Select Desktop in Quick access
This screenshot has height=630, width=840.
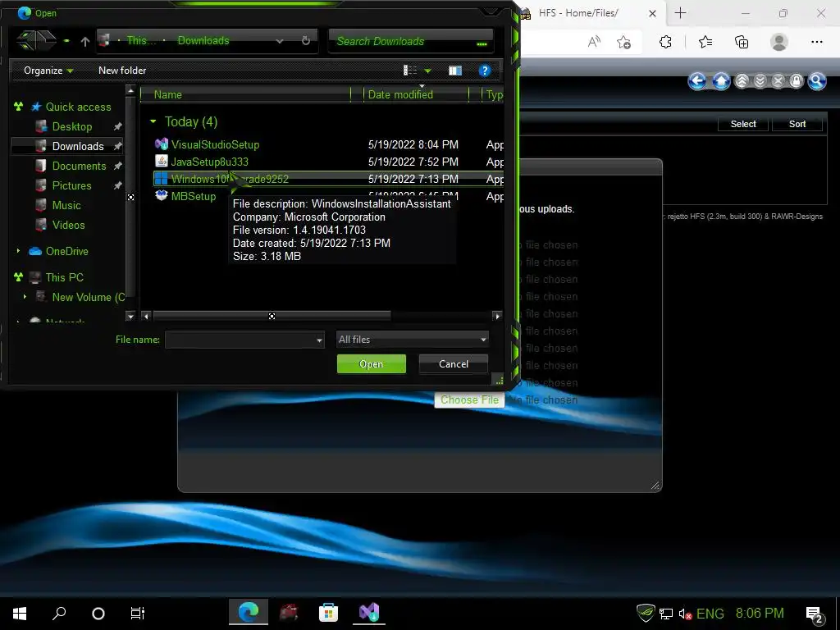[72, 126]
